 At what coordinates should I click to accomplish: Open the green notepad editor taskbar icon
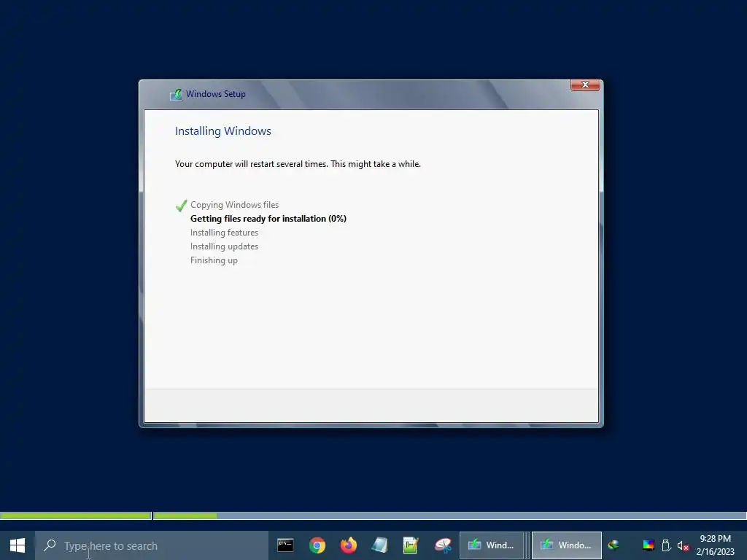(x=410, y=545)
